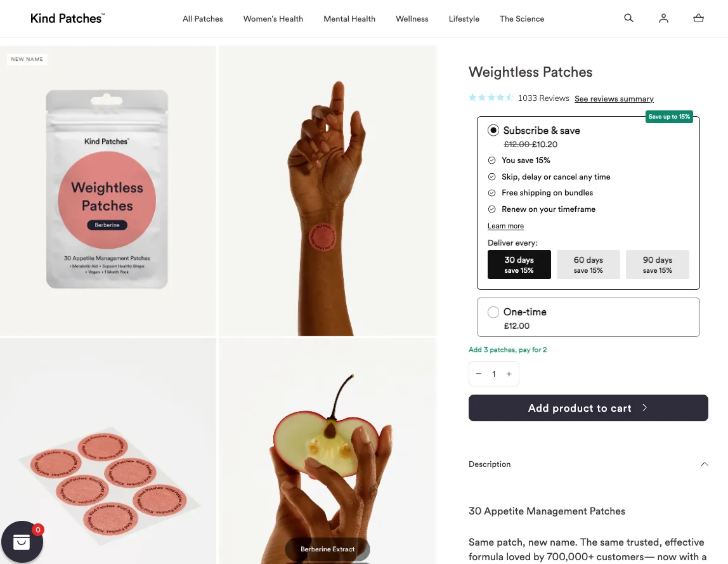
Task: Choose 60 days delivery frequency
Action: [588, 265]
